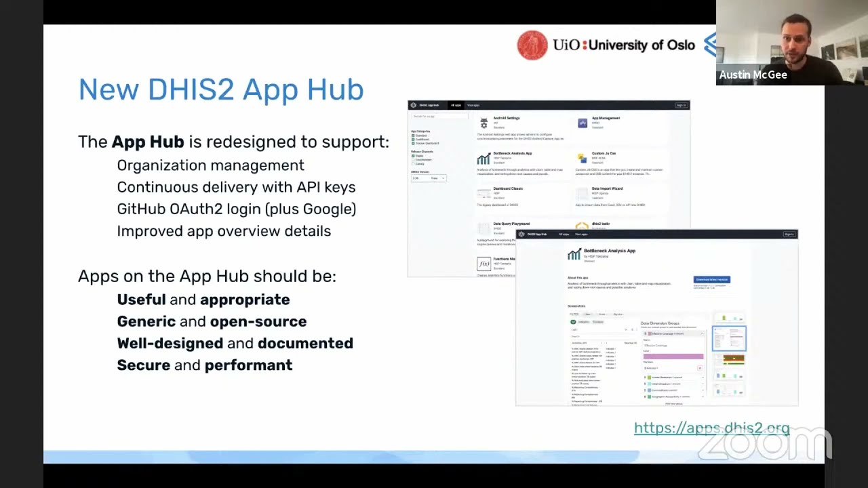Toggle the Dashboard app category checkbox
Image resolution: width=868 pixels, height=488 pixels.
[x=413, y=140]
